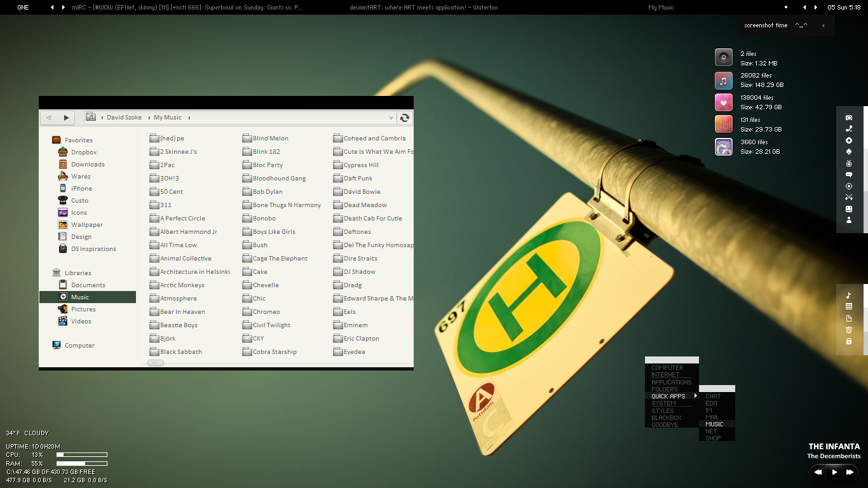Select the Music library
Image resolution: width=868 pixels, height=488 pixels.
pyautogui.click(x=88, y=297)
